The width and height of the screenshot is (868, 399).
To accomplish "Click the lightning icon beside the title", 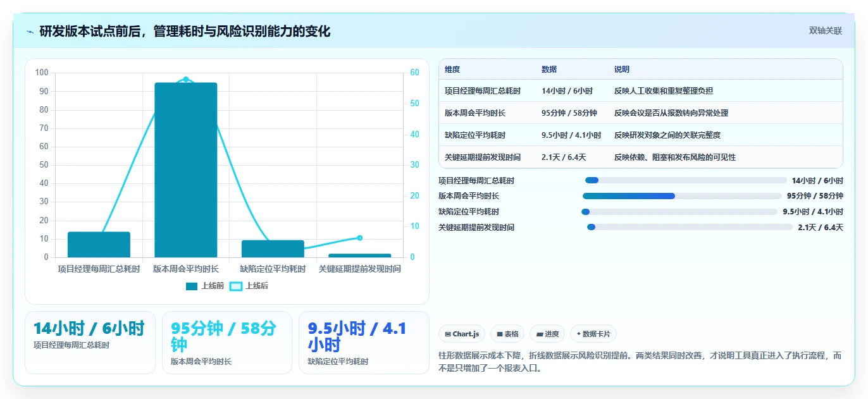I will [x=30, y=32].
